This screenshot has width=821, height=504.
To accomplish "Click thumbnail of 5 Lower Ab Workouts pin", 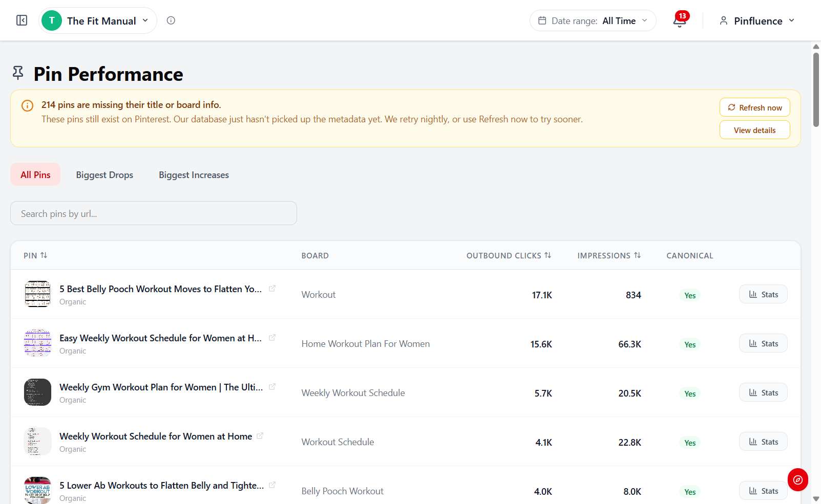I will coord(37,490).
